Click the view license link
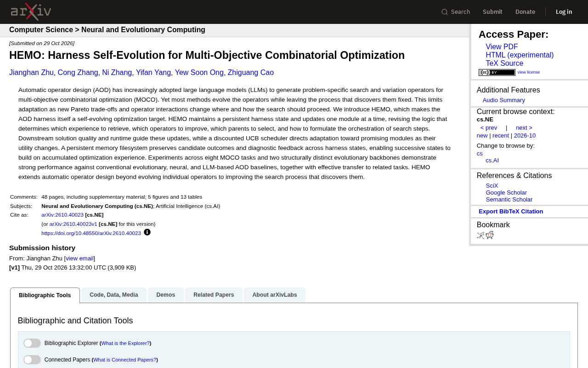This screenshot has height=368, width=588. point(529,72)
